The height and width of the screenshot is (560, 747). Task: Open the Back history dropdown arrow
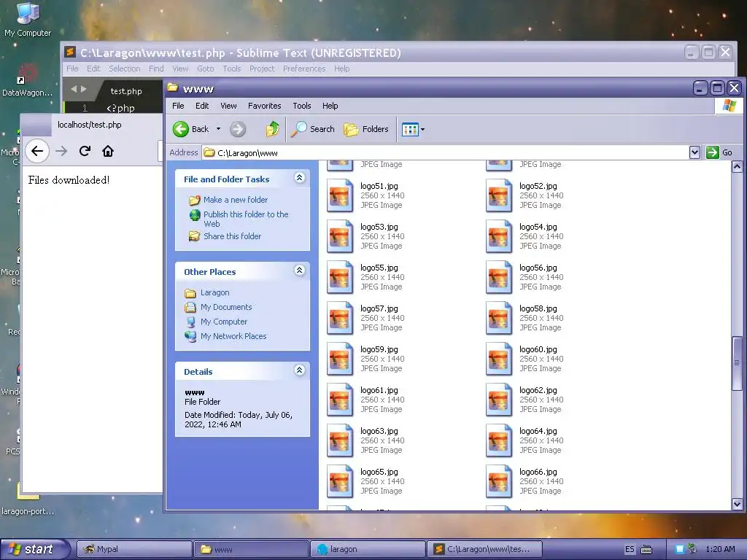218,129
